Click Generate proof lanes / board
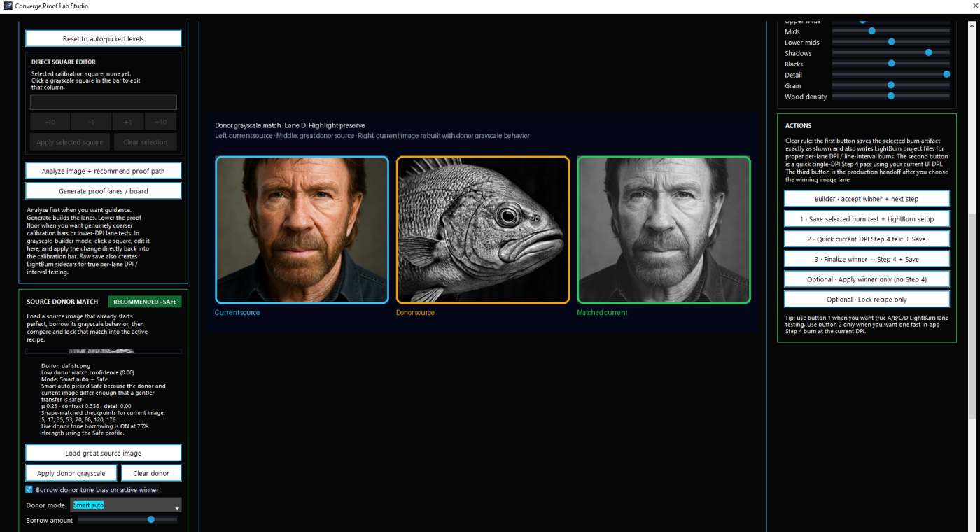980x532 pixels. point(104,191)
